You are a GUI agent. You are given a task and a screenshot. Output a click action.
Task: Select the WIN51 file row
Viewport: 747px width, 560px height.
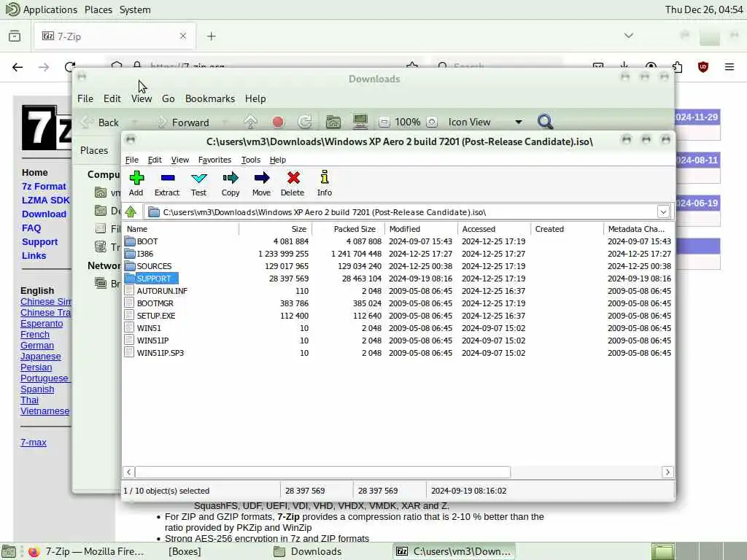coord(398,327)
